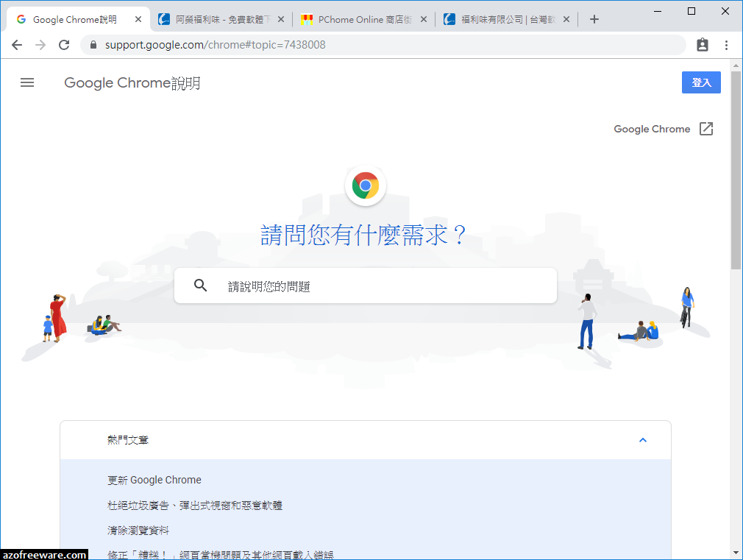Click the browser forward arrow
Viewport: 743px width, 560px height.
40,45
